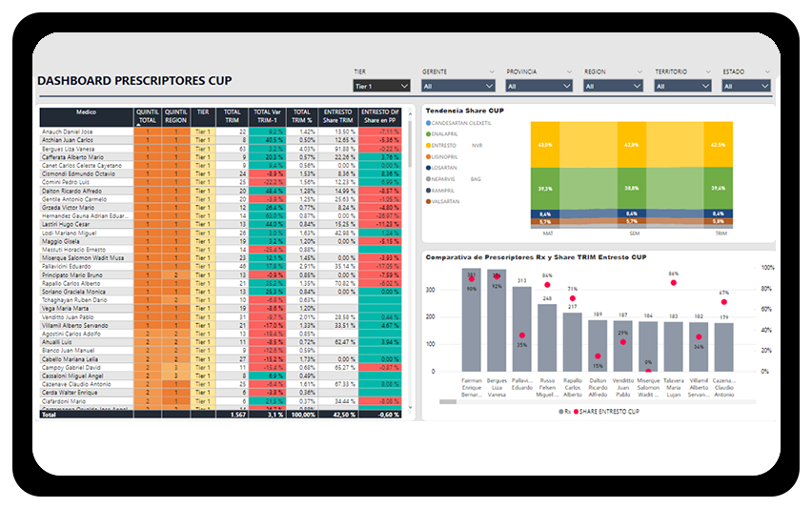
Task: Click the QUINTIL REGION column header
Action: coord(176,116)
